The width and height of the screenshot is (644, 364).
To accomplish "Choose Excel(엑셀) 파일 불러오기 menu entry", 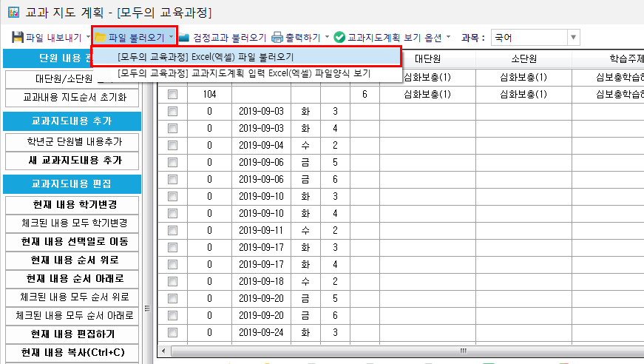I will 246,57.
